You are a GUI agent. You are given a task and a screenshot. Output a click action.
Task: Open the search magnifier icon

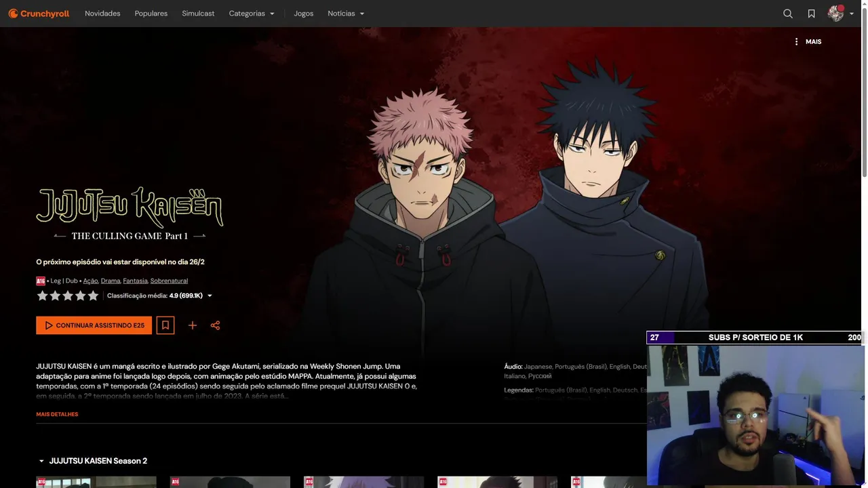(788, 14)
